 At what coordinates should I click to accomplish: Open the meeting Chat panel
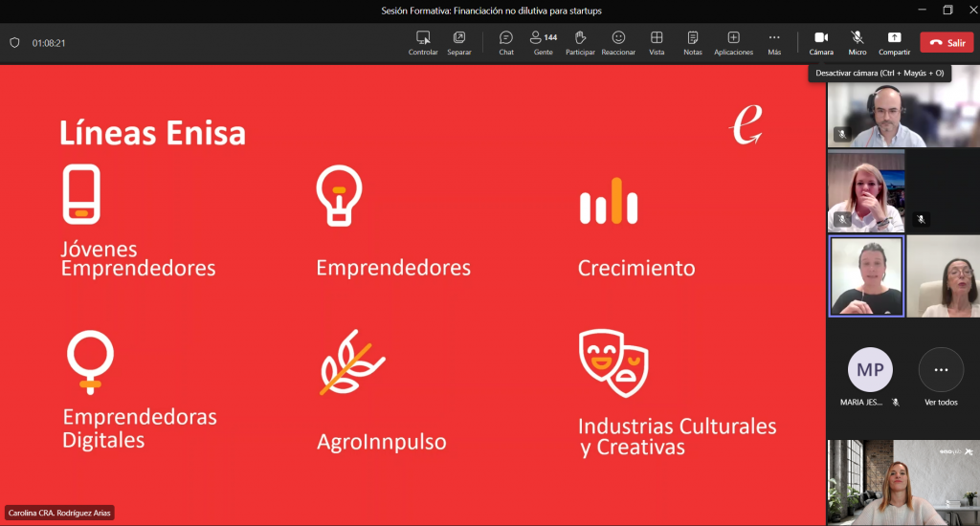coord(506,43)
